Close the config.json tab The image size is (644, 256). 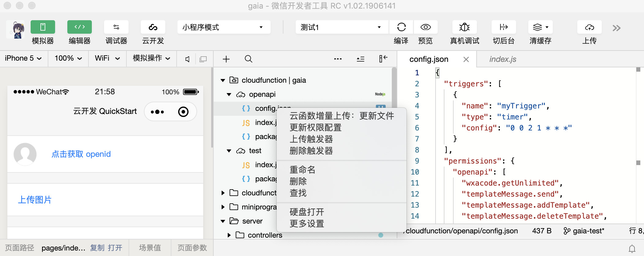(466, 59)
